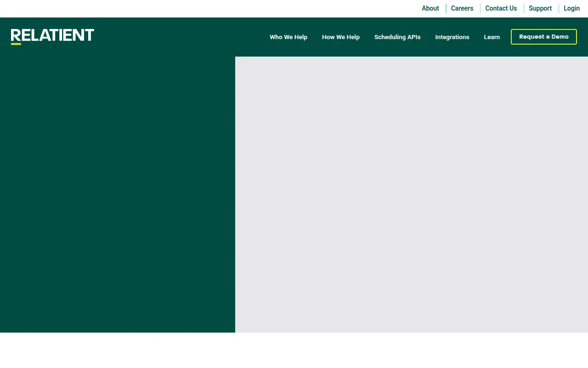Viewport: 588px width, 368px height.
Task: Go to the Careers page
Action: point(462,8)
